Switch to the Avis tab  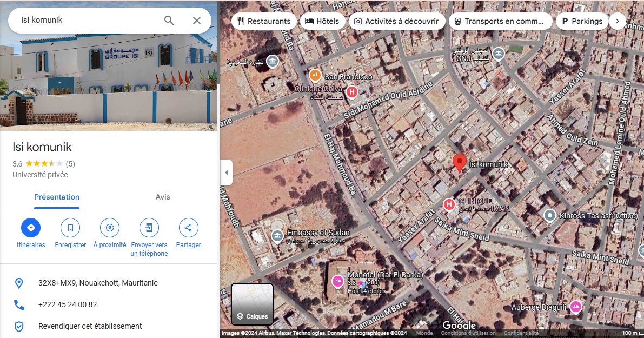point(163,197)
